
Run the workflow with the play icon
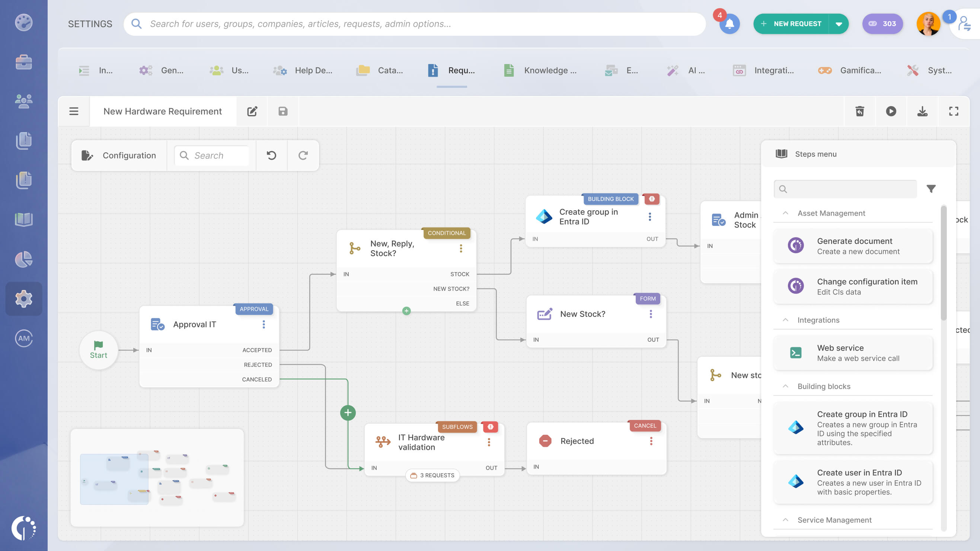click(891, 111)
